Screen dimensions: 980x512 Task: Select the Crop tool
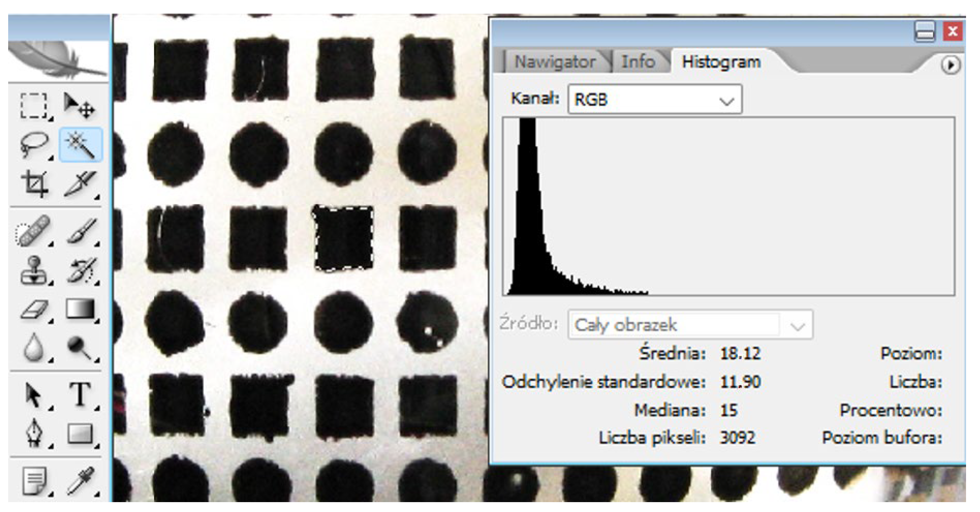click(35, 184)
